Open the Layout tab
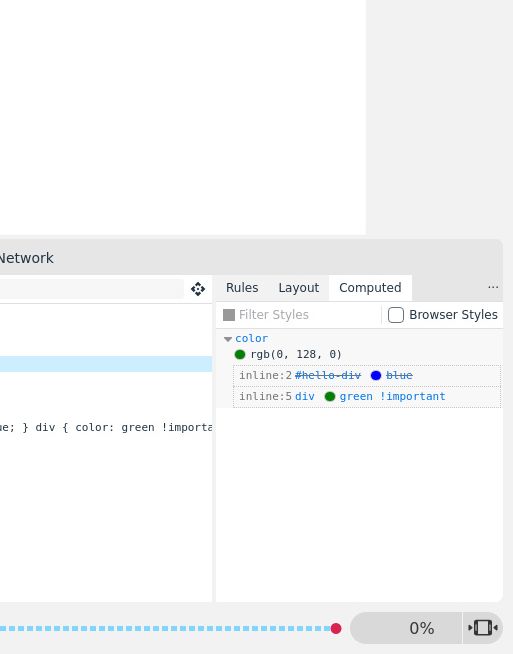The height and width of the screenshot is (654, 513). tap(299, 288)
